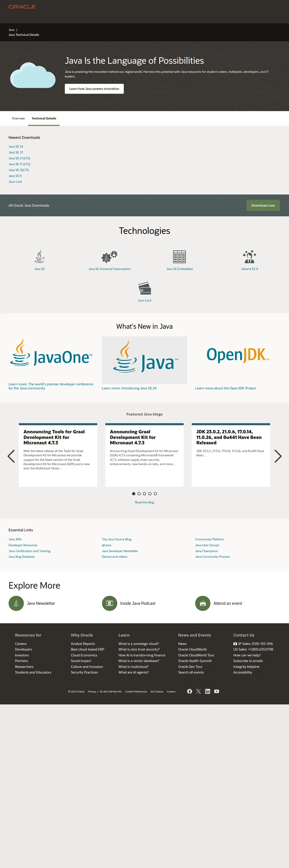Viewport: 289px width, 868px height.
Task: Open Java Card link under Newest Downloads
Action: tap(15, 182)
